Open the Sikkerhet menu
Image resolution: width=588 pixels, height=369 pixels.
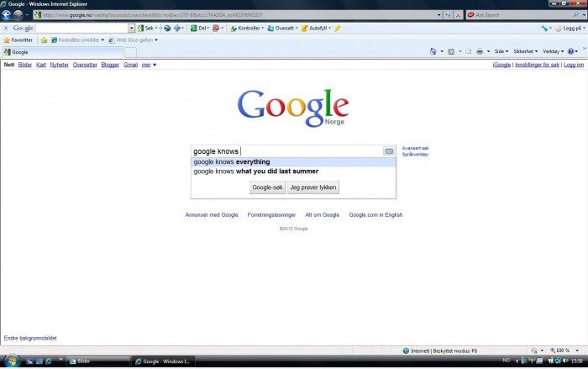tap(525, 51)
